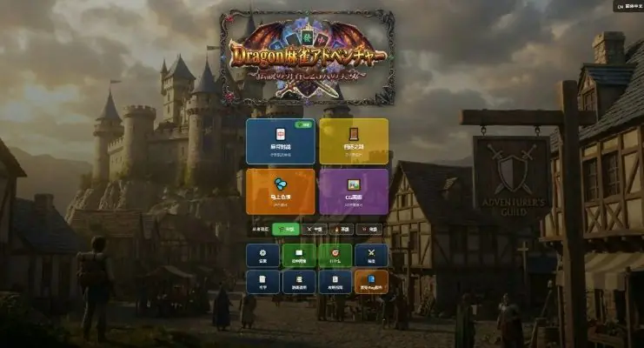This screenshot has height=348, width=644.
Task: Click the green button with white card icon
Action: pos(299,256)
